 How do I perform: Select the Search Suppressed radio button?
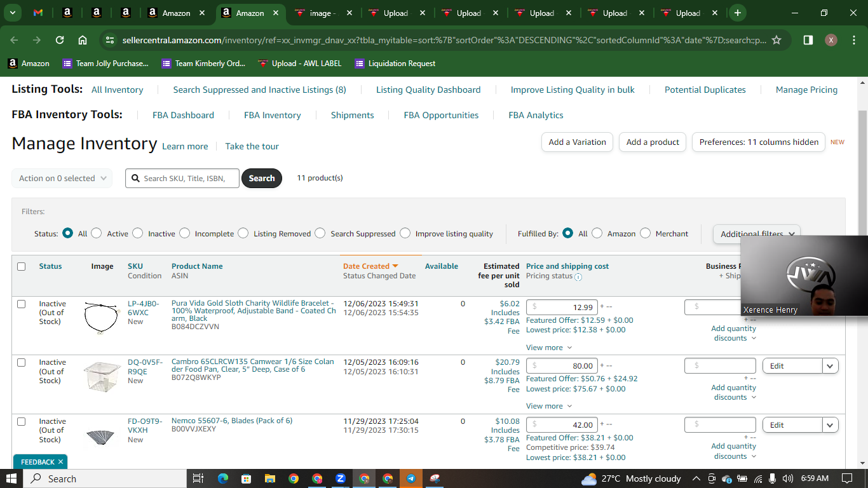pos(320,233)
